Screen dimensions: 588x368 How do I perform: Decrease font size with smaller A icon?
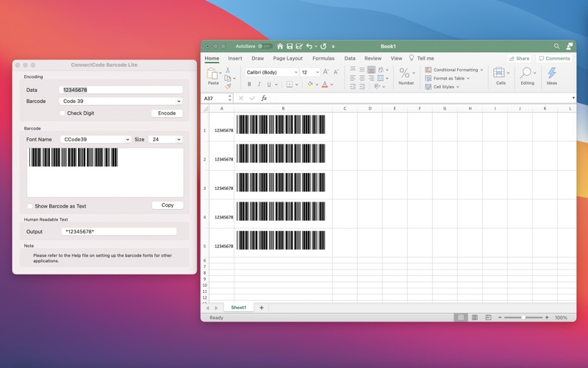click(336, 72)
